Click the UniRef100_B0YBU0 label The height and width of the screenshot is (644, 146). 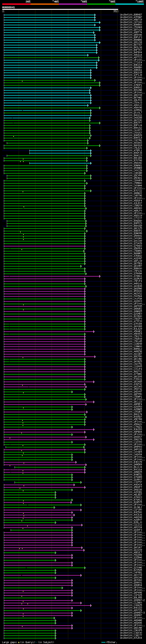click(131, 316)
